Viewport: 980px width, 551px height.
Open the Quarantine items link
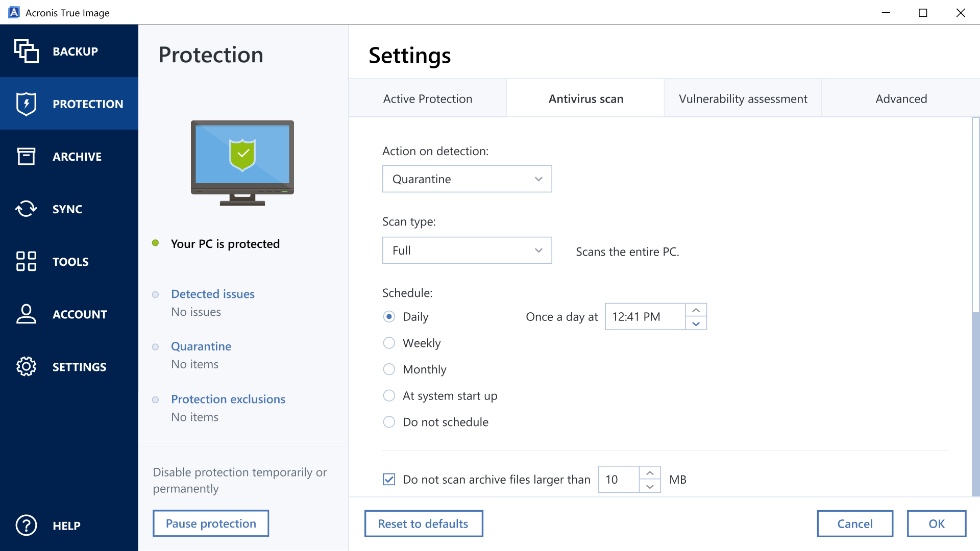[201, 346]
